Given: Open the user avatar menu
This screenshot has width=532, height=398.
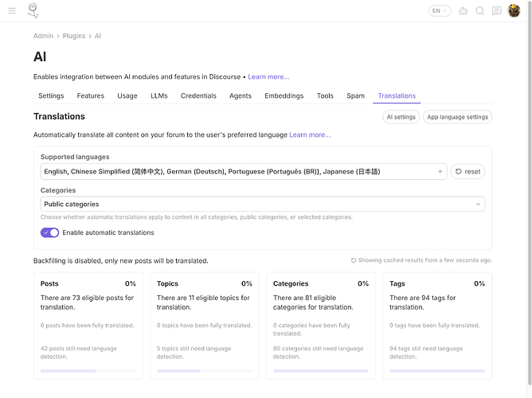Looking at the screenshot, I should (x=514, y=11).
